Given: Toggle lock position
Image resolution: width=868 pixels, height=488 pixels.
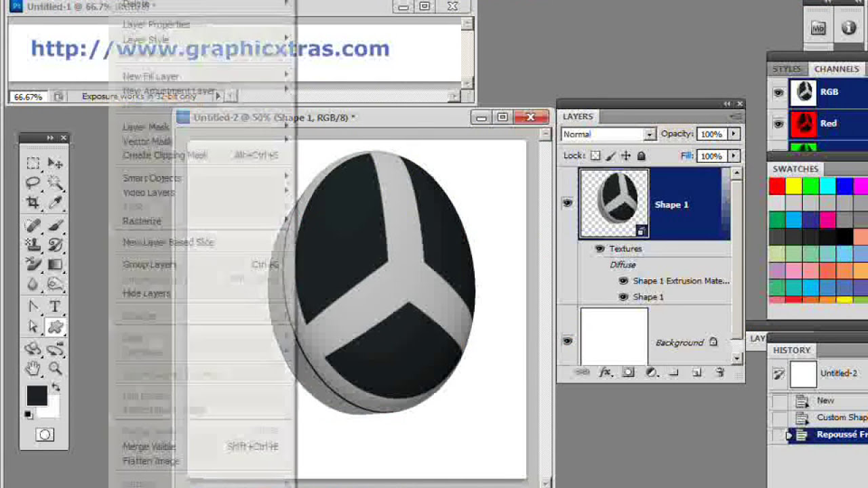Looking at the screenshot, I should coord(626,156).
